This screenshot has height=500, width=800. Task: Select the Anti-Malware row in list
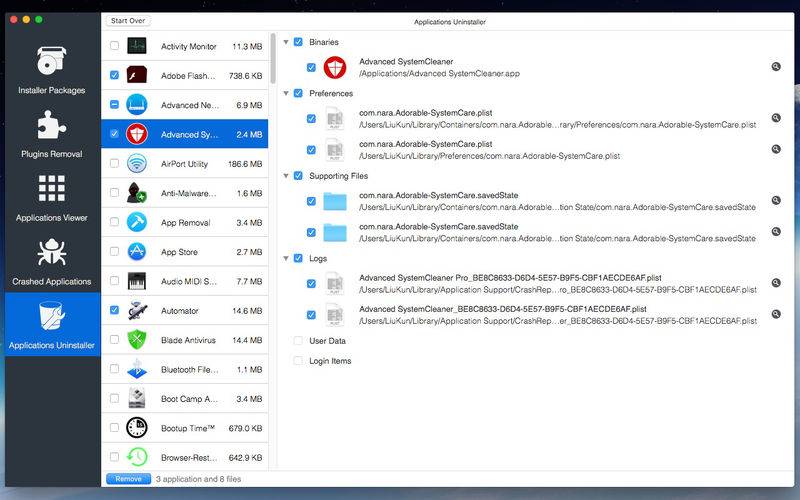point(185,193)
